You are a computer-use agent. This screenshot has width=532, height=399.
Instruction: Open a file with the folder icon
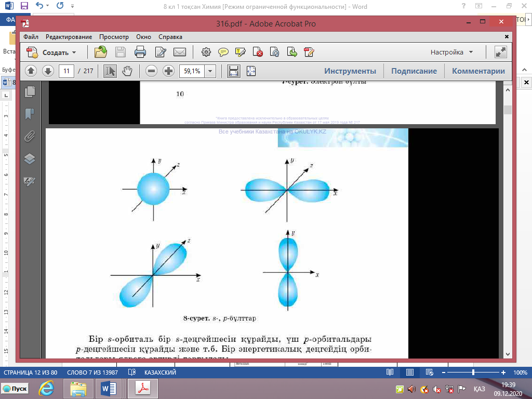point(100,52)
